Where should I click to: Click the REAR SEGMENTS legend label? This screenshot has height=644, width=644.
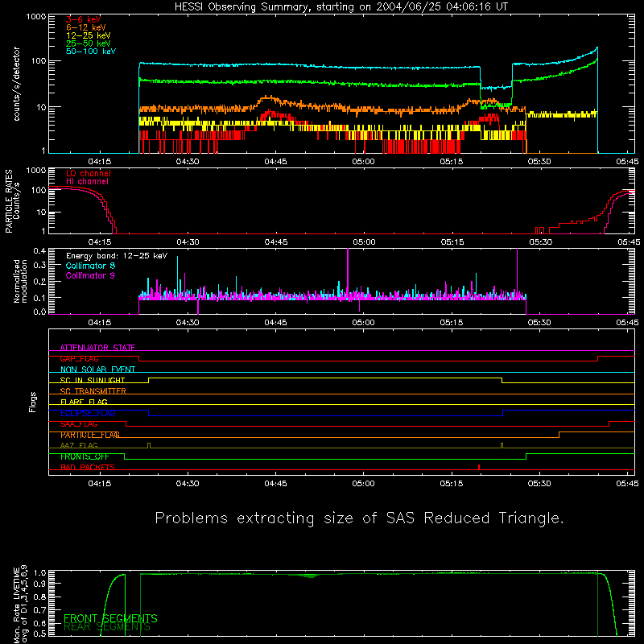(x=107, y=627)
